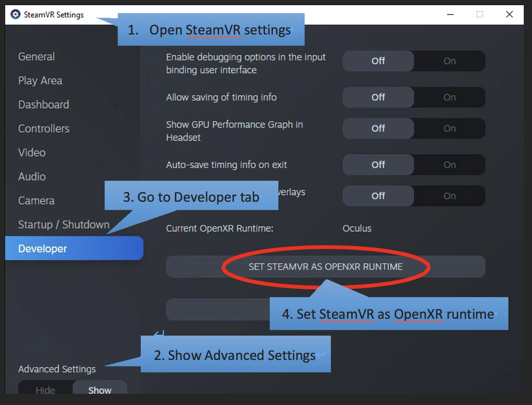Click the 'Advanced Settings' label
Viewport: 532px width, 405px height.
point(57,369)
